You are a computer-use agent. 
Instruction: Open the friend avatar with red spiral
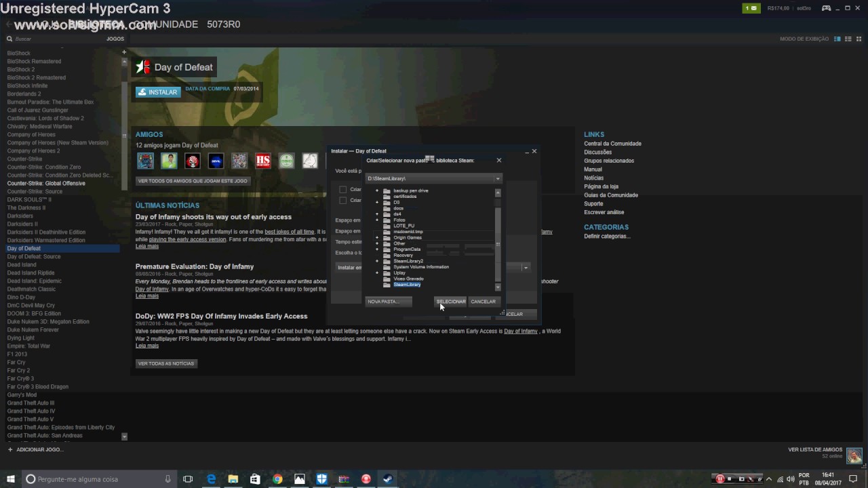(x=193, y=161)
